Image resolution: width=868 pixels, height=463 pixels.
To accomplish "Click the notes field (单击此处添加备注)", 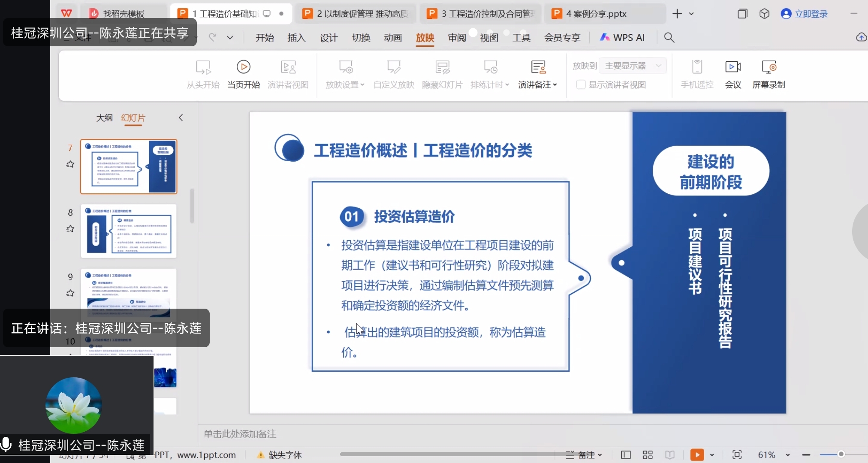I will [x=240, y=434].
